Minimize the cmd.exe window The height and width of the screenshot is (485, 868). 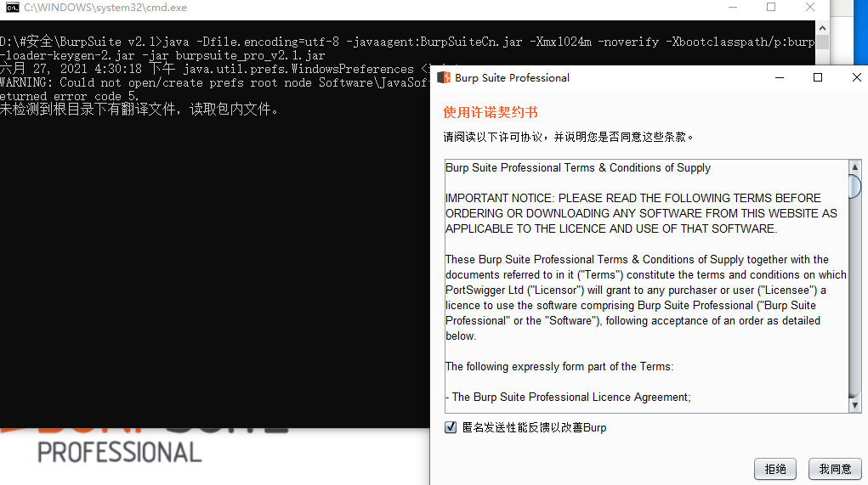coord(733,7)
